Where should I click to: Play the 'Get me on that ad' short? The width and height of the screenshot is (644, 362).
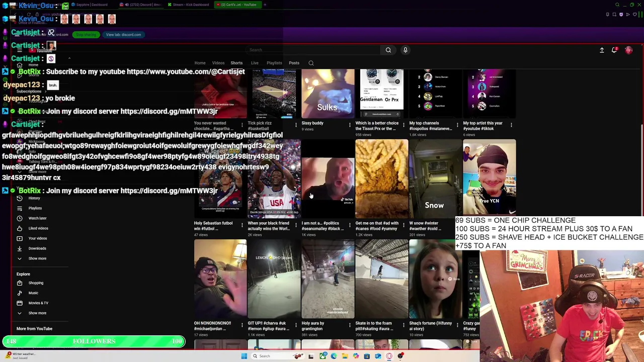381,178
